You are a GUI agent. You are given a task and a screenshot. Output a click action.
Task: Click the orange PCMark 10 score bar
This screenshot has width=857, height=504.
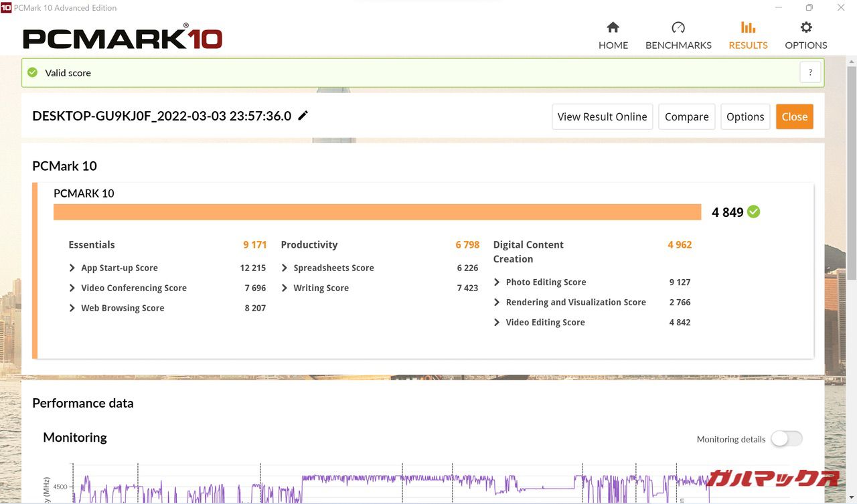(377, 212)
